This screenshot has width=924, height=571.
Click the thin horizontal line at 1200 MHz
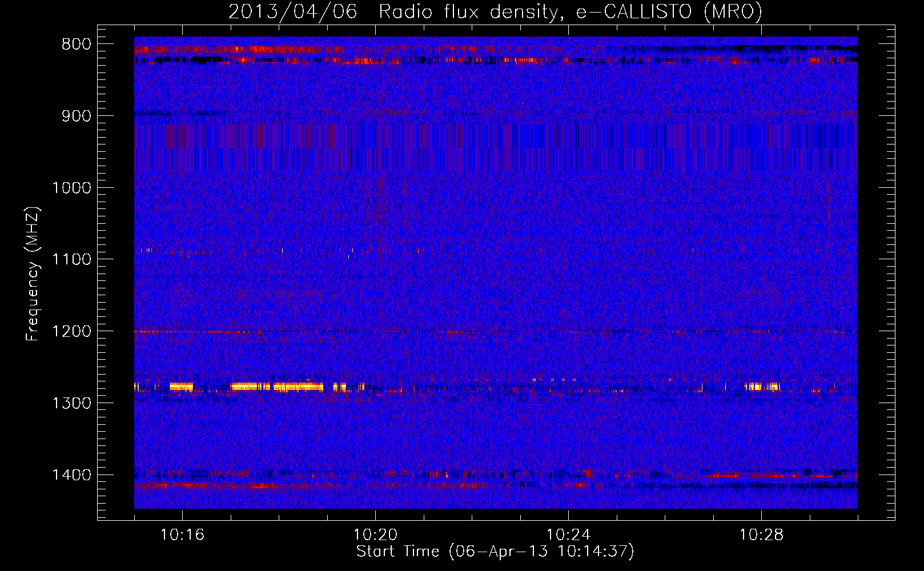click(496, 331)
